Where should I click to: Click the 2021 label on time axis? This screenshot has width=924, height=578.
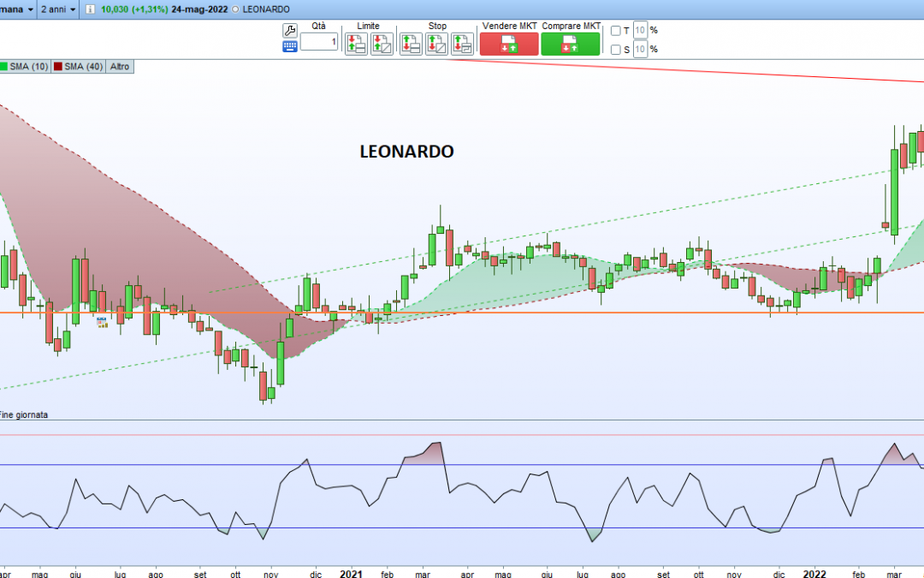point(352,573)
